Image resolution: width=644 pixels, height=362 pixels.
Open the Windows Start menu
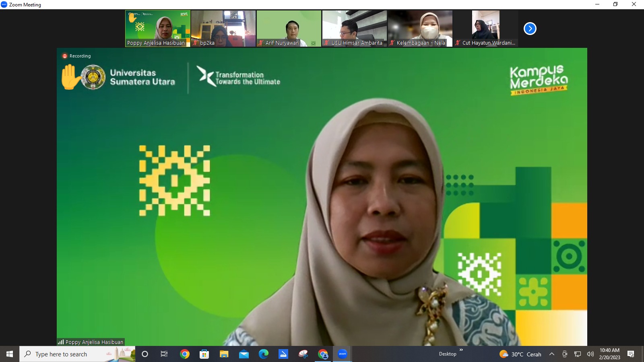pos(10,354)
